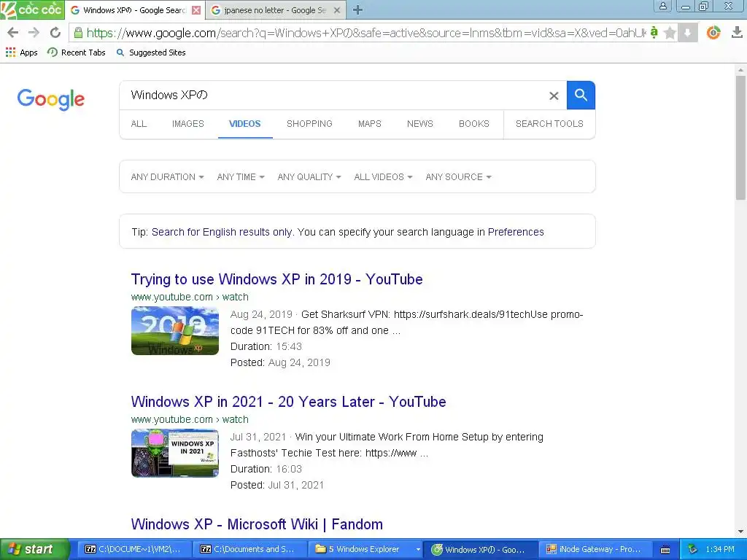747x560 pixels.
Task: Close the Windows XP Google Search tab
Action: pyautogui.click(x=196, y=10)
